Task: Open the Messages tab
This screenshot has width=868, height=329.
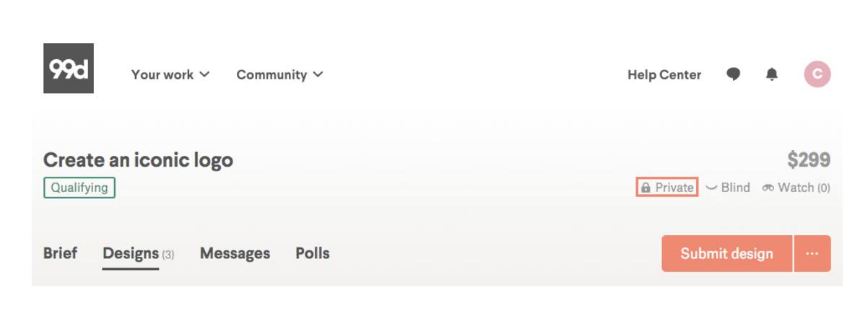Action: tap(235, 253)
